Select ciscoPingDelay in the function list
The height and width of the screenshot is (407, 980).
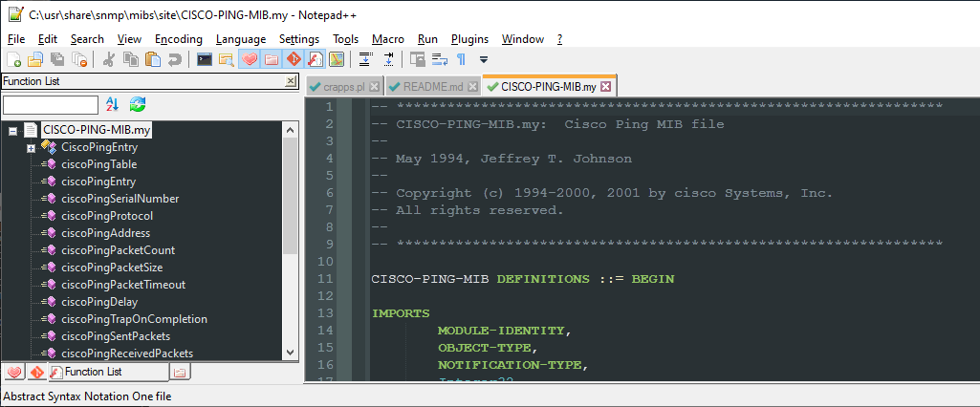(99, 302)
